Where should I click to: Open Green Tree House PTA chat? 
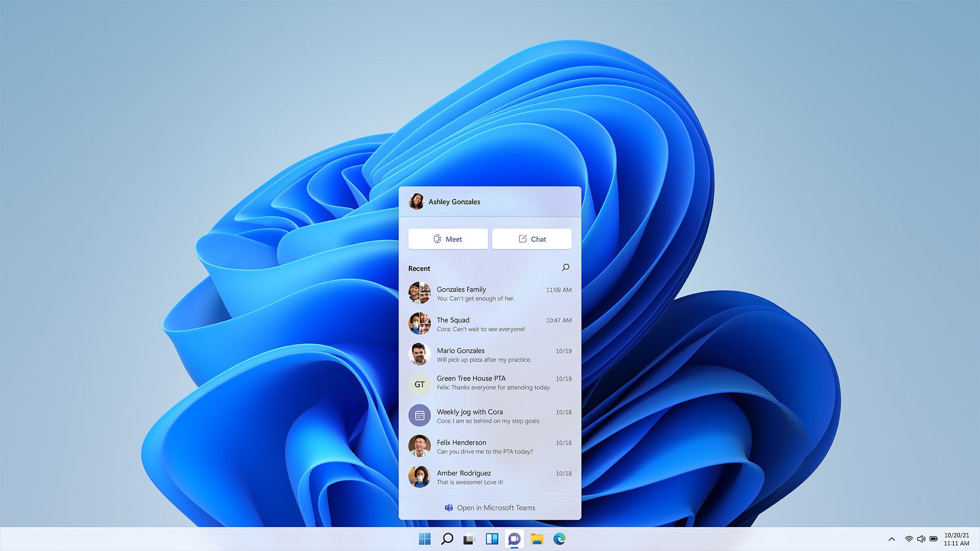[489, 384]
